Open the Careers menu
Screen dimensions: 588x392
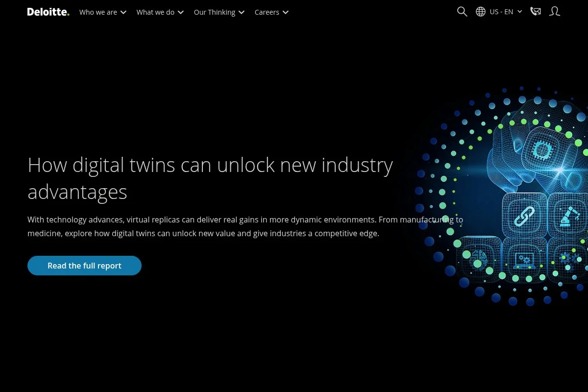pos(267,12)
